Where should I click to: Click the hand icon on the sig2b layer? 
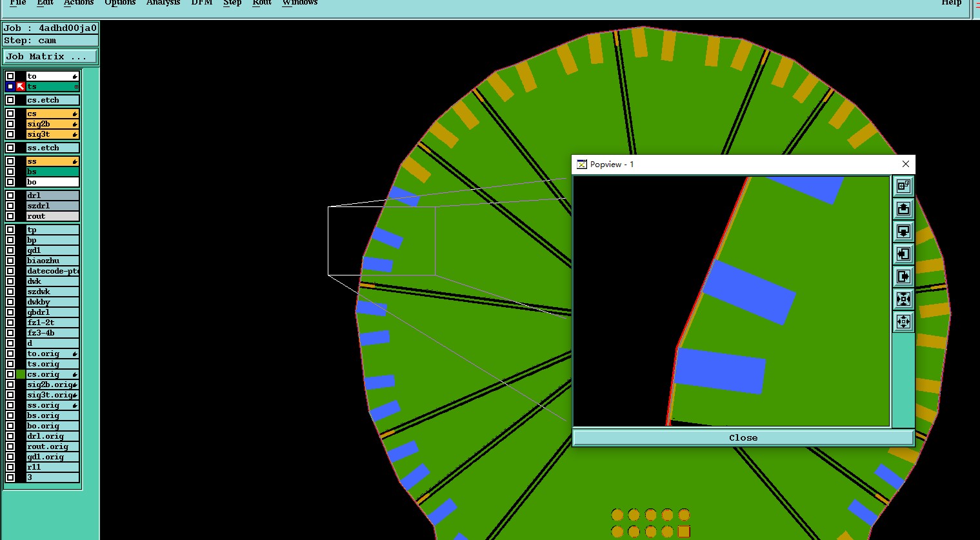coord(75,124)
